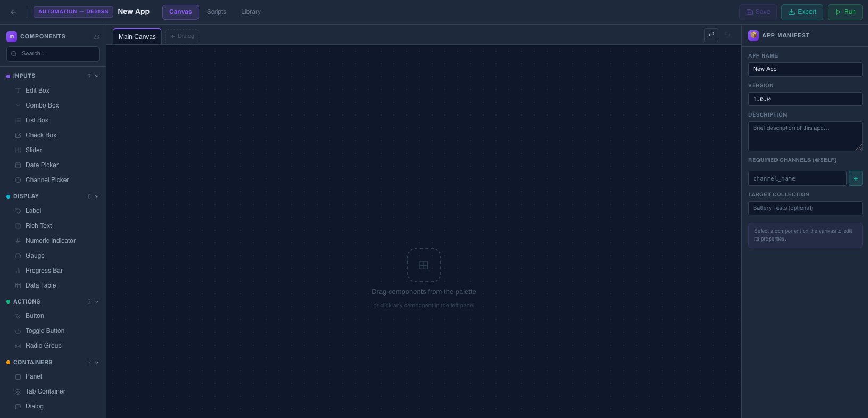This screenshot has width=868, height=418.
Task: Click the purple Components panel icon
Action: [12, 36]
